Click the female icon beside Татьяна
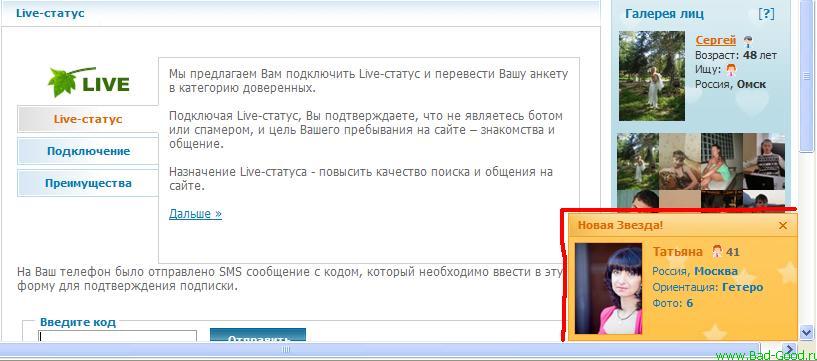This screenshot has height=361, width=817. point(717,252)
